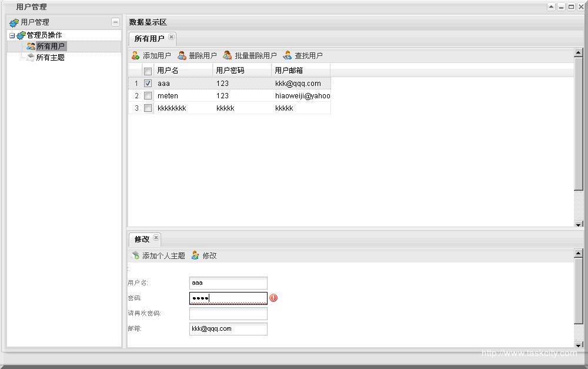The width and height of the screenshot is (588, 369).
Task: Collapse the 用户管理 side panel
Action: [115, 22]
